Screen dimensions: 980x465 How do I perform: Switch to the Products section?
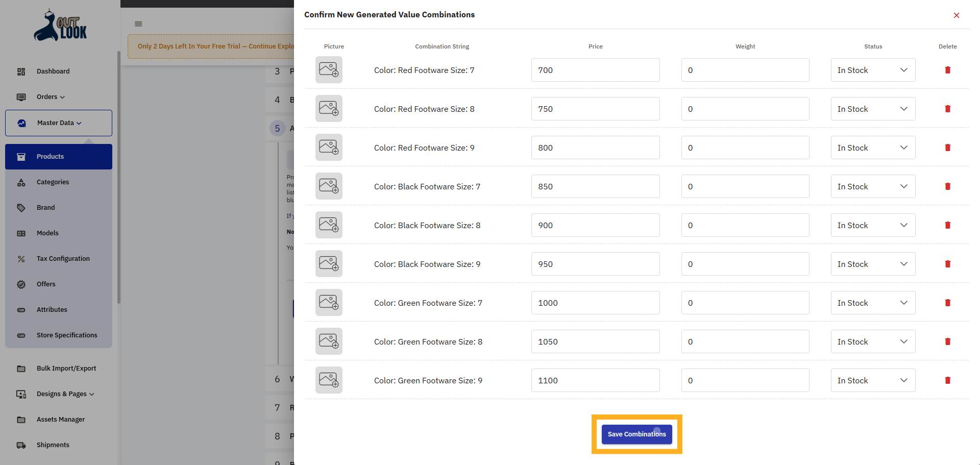(51, 157)
